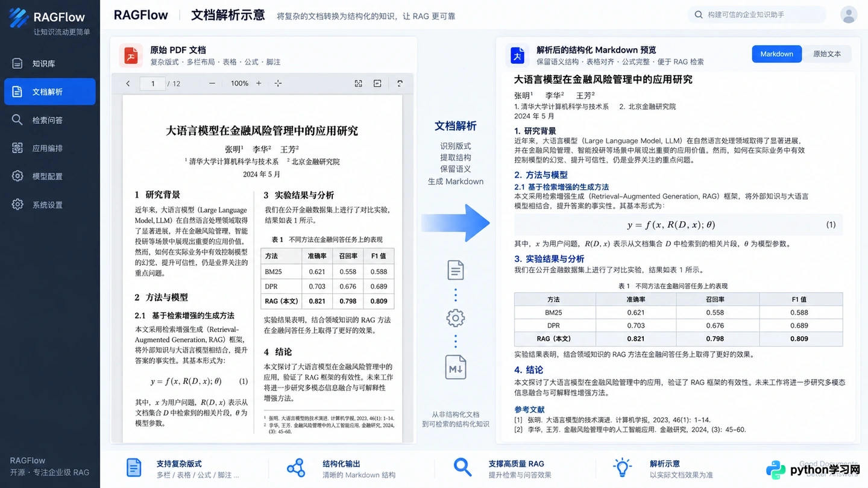868x488 pixels.
Task: Click the document icon beside 支持复杂版式
Action: (133, 468)
